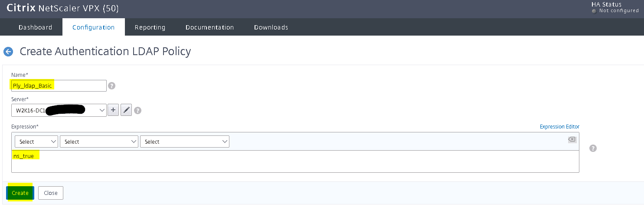Edit the selected server with pencil icon
This screenshot has width=644, height=214.
coord(126,110)
